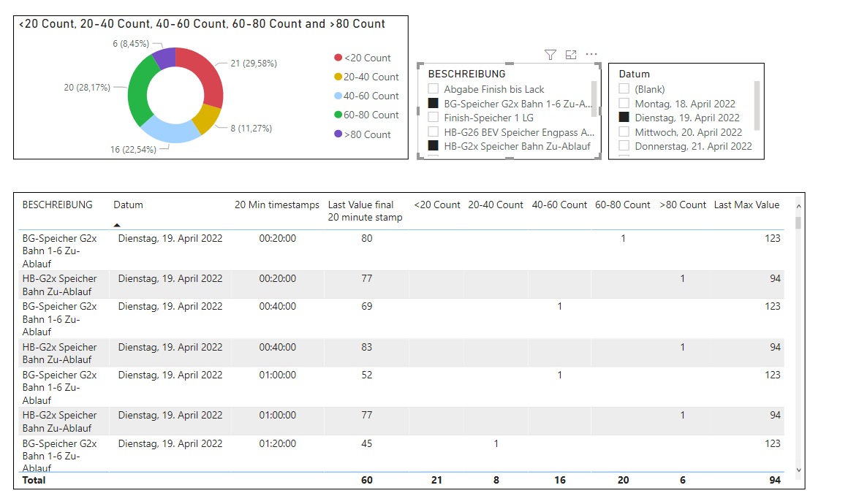The width and height of the screenshot is (859, 504).
Task: Click the 21 (29,58%) data label
Action: [x=254, y=64]
